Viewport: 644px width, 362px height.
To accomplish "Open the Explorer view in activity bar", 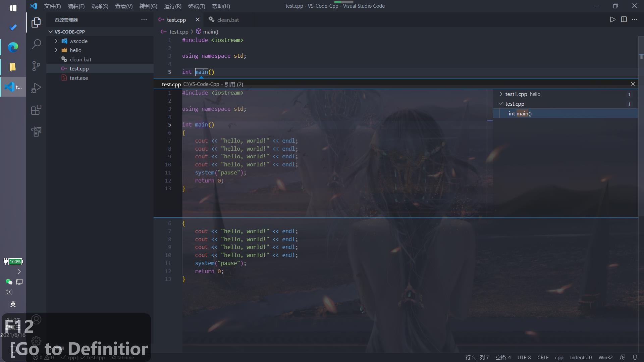I will click(x=36, y=22).
